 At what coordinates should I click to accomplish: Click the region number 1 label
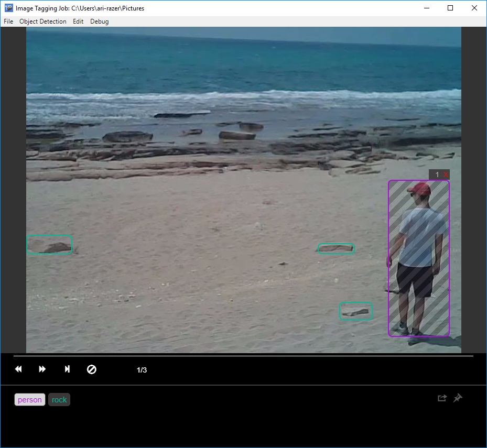click(x=437, y=175)
